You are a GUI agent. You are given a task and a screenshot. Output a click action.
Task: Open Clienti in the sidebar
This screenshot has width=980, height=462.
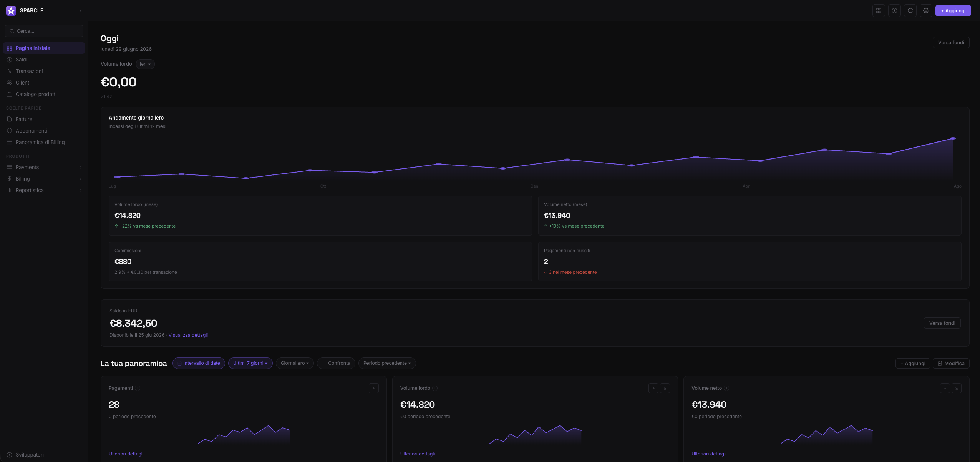click(x=44, y=83)
